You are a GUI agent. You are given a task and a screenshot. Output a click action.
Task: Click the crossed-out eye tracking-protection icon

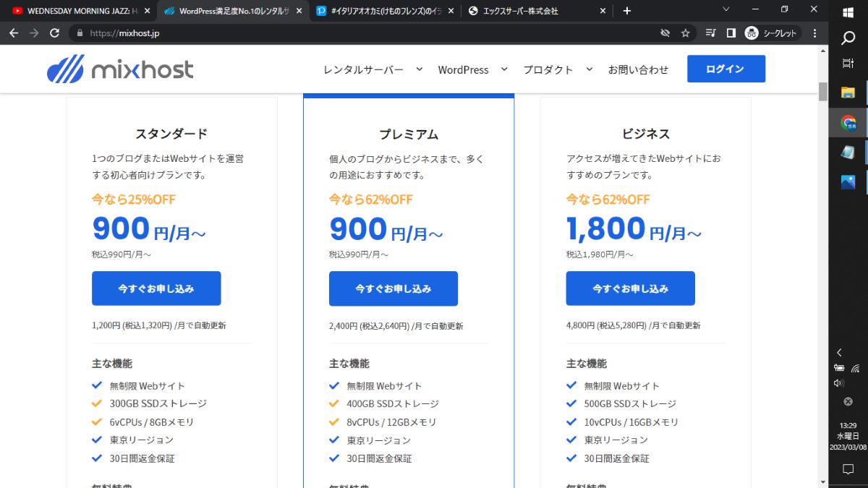665,33
